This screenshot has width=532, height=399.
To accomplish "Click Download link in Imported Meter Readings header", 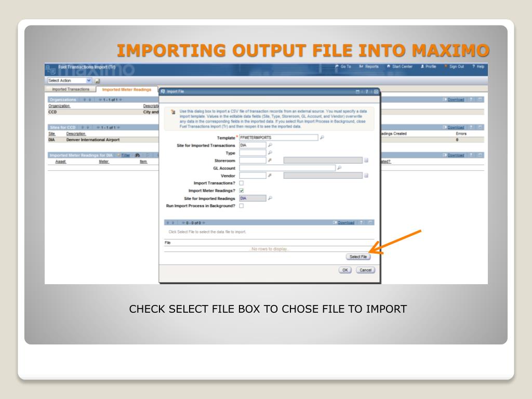I will (x=456, y=155).
